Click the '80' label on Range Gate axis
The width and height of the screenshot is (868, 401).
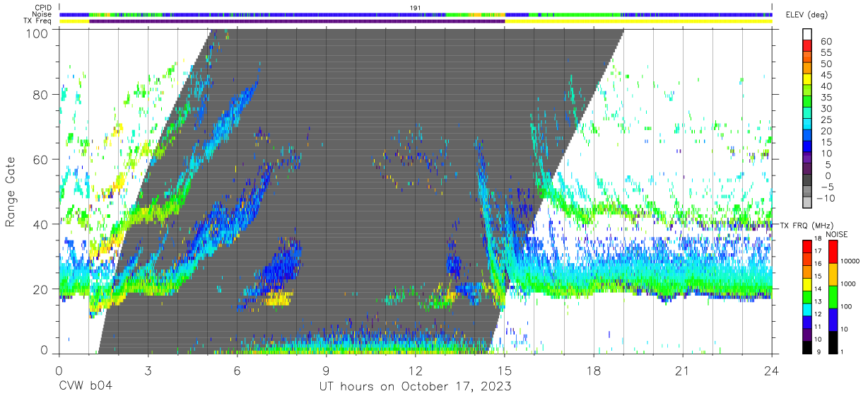click(x=42, y=95)
